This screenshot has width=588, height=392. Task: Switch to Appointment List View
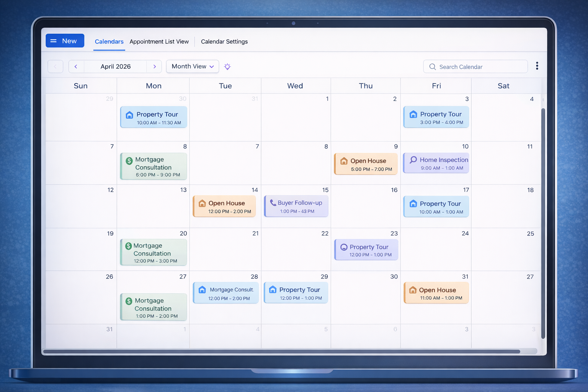[x=159, y=41]
